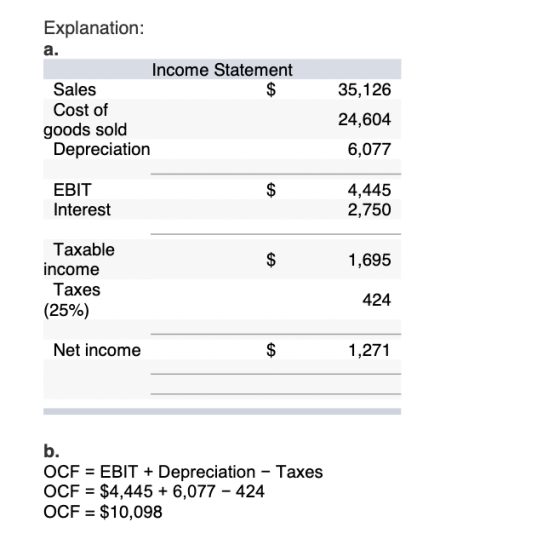
Task: Select the OCF = $10,098 result line
Action: (x=103, y=512)
